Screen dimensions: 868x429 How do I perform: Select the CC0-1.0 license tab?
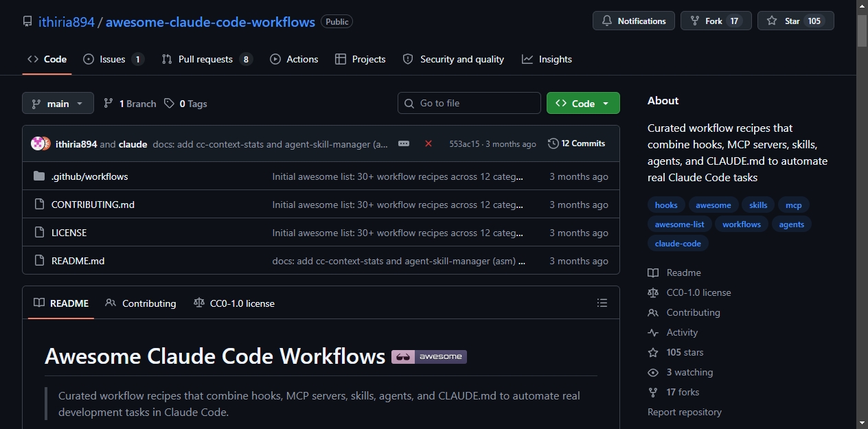pyautogui.click(x=234, y=303)
